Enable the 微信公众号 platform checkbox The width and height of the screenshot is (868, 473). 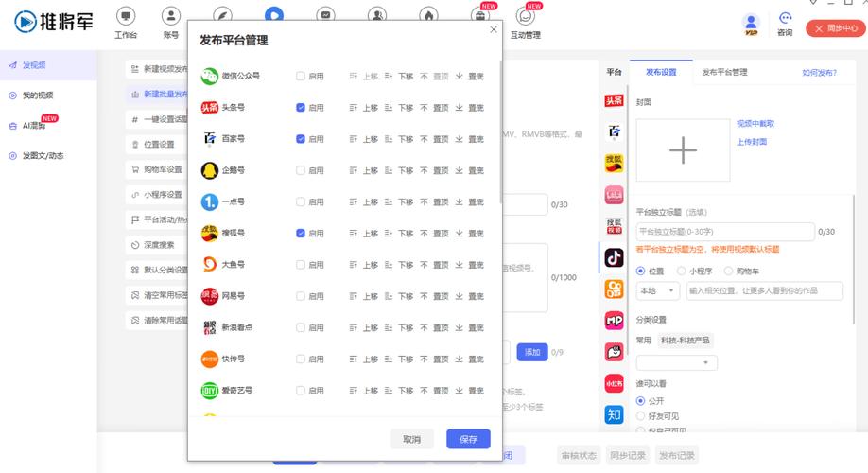[300, 76]
